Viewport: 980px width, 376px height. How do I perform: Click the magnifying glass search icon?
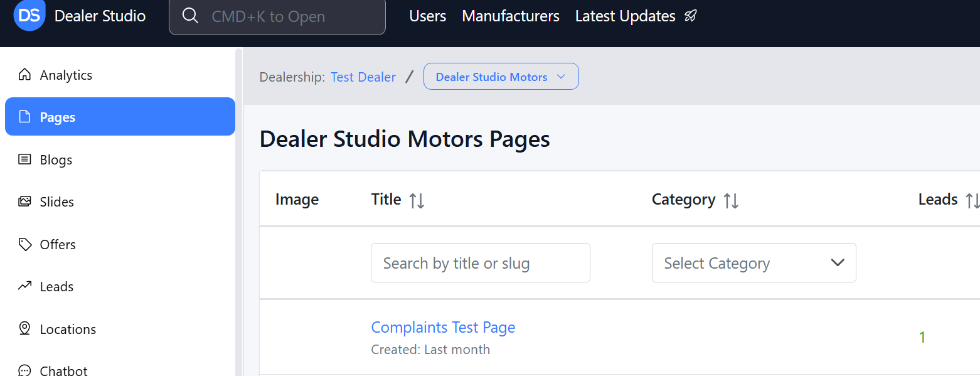pyautogui.click(x=189, y=16)
